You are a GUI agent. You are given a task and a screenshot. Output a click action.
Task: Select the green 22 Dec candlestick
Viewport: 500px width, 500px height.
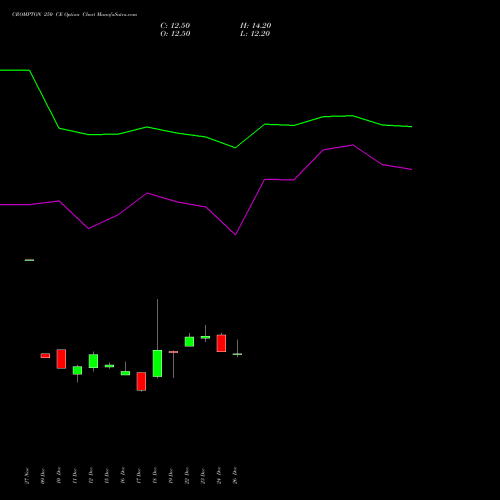[189, 340]
